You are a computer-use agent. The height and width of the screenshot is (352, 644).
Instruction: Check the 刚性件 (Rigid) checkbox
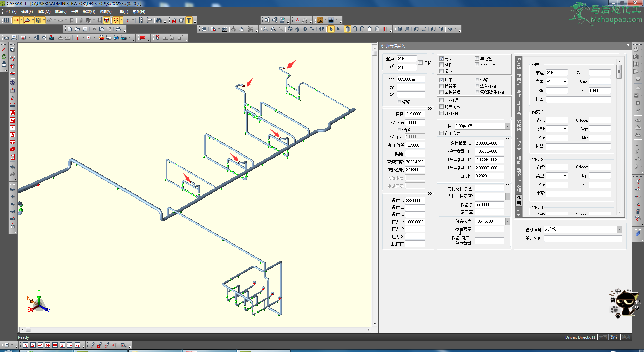click(442, 65)
